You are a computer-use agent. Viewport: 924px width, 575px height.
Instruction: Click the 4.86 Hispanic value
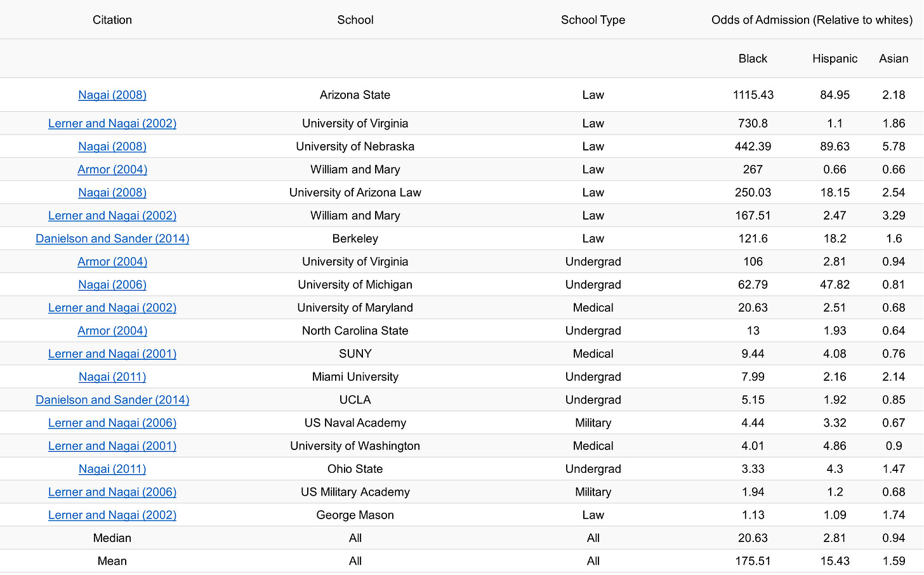pos(835,446)
